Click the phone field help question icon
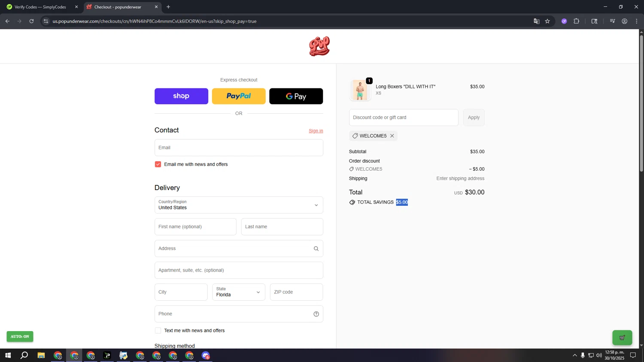This screenshot has width=644, height=362. (316, 314)
